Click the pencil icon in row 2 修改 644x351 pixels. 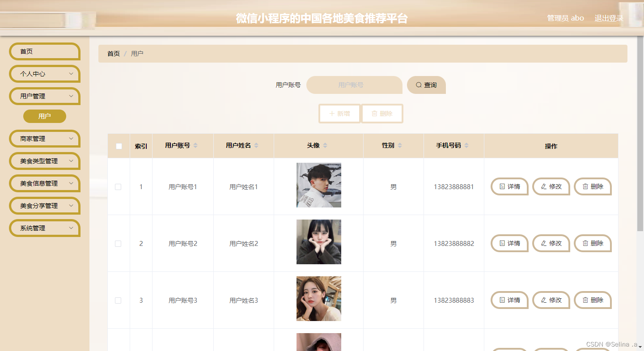tap(544, 243)
